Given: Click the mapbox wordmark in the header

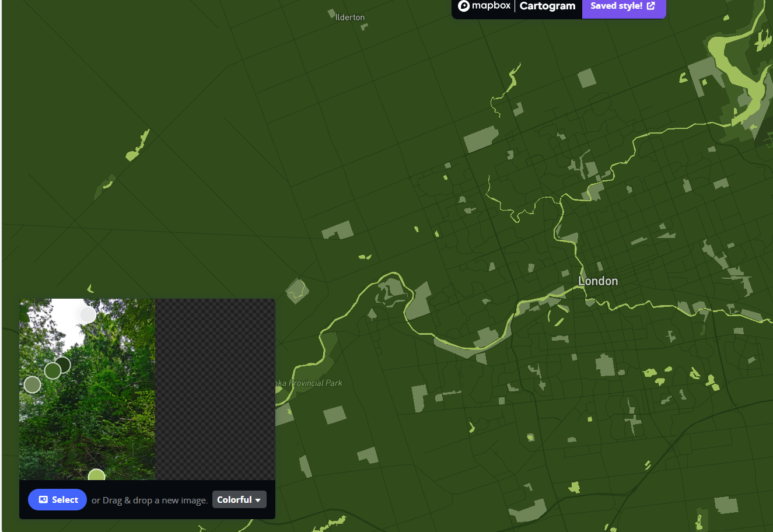Looking at the screenshot, I should point(491,6).
